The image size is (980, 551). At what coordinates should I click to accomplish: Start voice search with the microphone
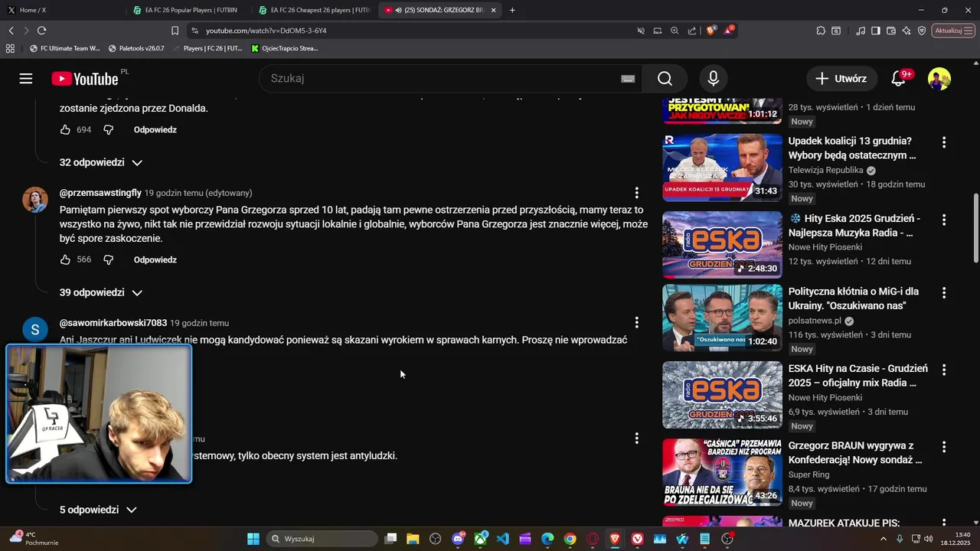[x=714, y=79]
